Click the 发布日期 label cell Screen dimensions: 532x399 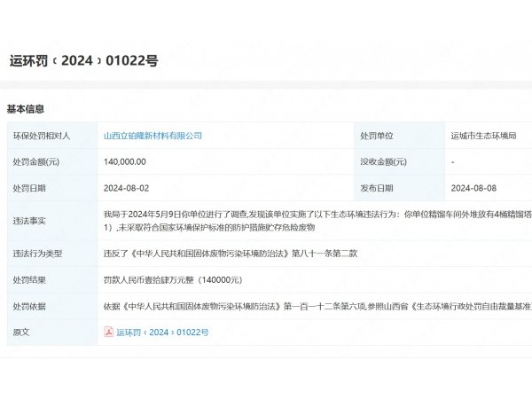tap(377, 189)
